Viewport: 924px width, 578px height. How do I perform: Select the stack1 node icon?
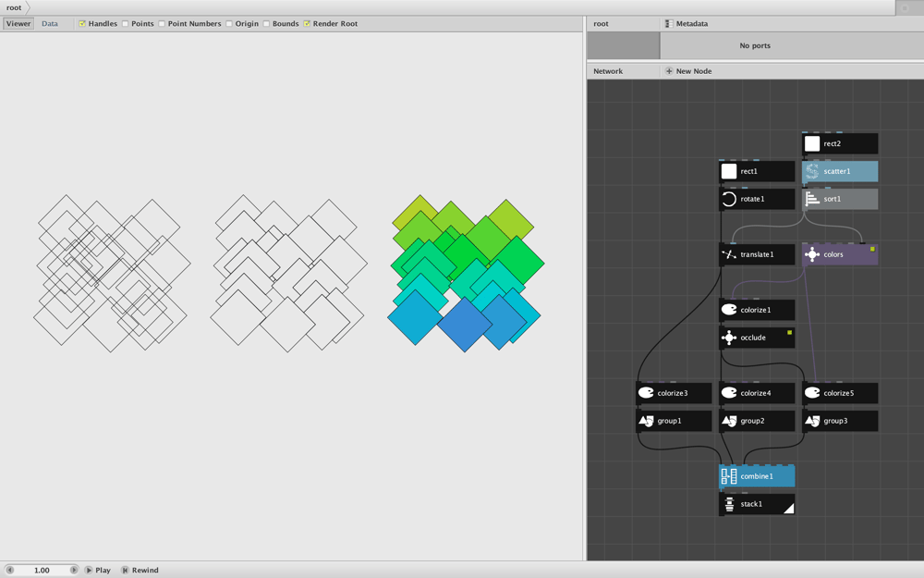[729, 504]
